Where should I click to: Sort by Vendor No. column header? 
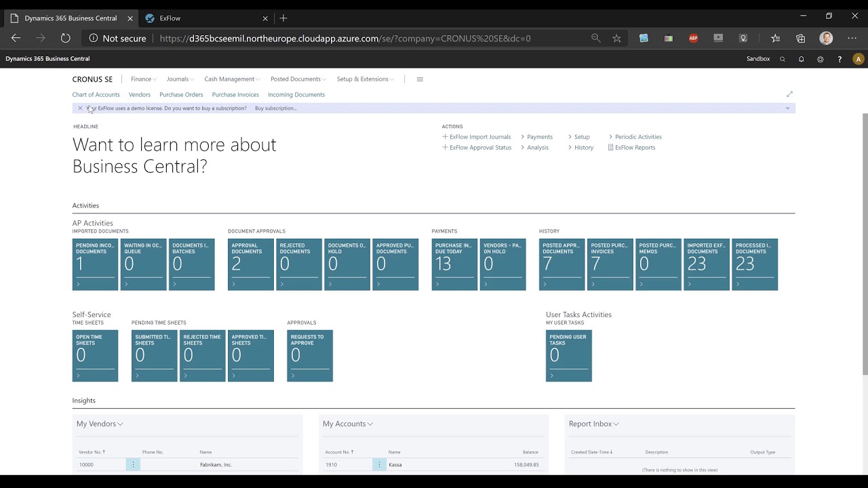click(x=92, y=452)
